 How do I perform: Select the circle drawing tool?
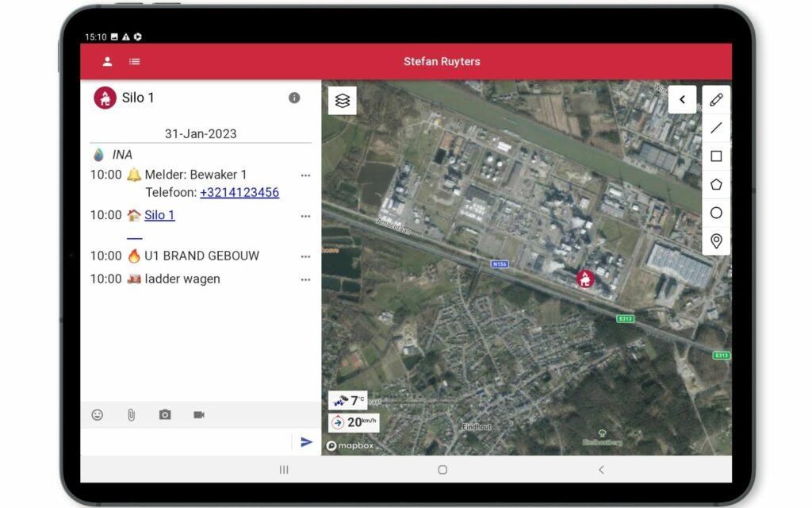point(716,213)
